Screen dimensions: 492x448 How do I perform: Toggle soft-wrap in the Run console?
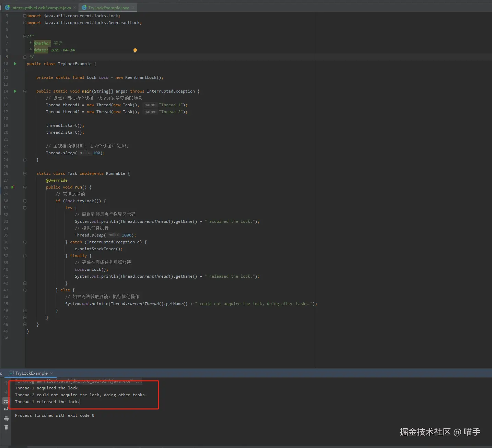(x=6, y=401)
